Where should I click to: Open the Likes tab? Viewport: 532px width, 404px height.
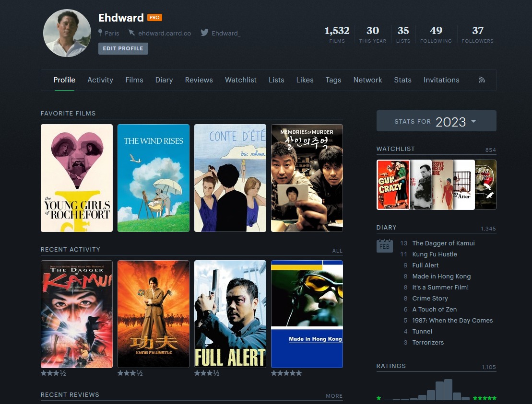305,80
